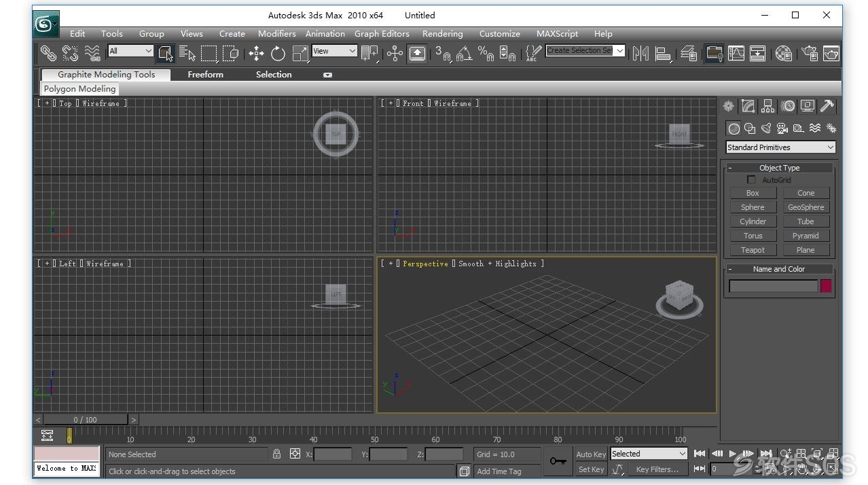868x485 pixels.
Task: Switch to the Freeform ribbon tab
Action: pos(205,75)
